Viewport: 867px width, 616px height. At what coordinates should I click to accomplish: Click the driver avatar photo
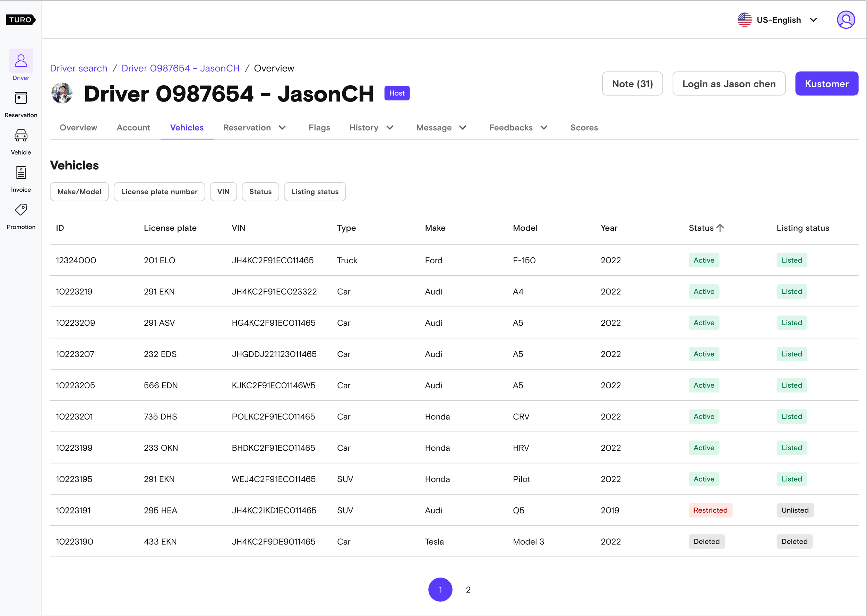pyautogui.click(x=62, y=93)
